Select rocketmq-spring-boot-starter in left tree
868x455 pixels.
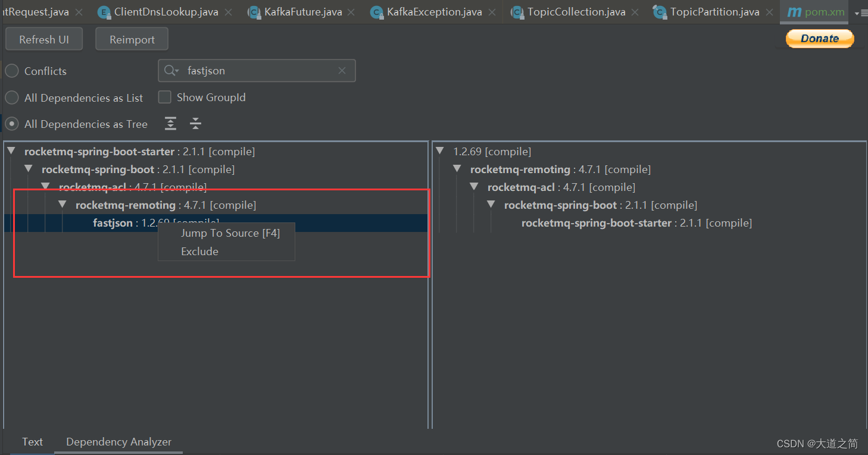(139, 152)
